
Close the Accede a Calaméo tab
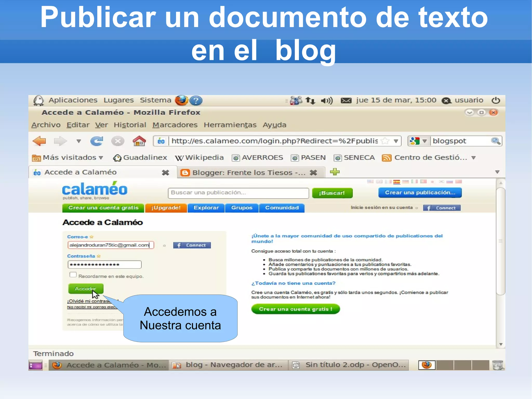coord(165,173)
